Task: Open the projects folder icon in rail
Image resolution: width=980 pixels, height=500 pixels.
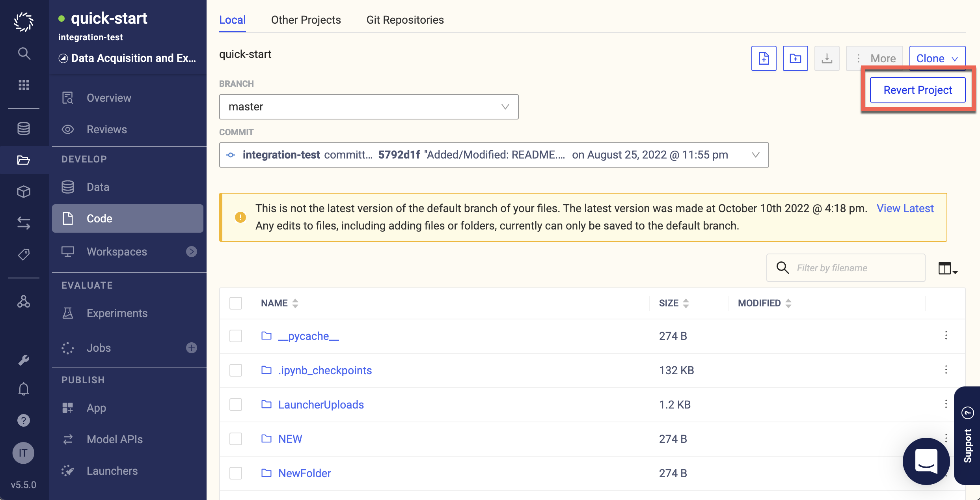Action: (24, 160)
